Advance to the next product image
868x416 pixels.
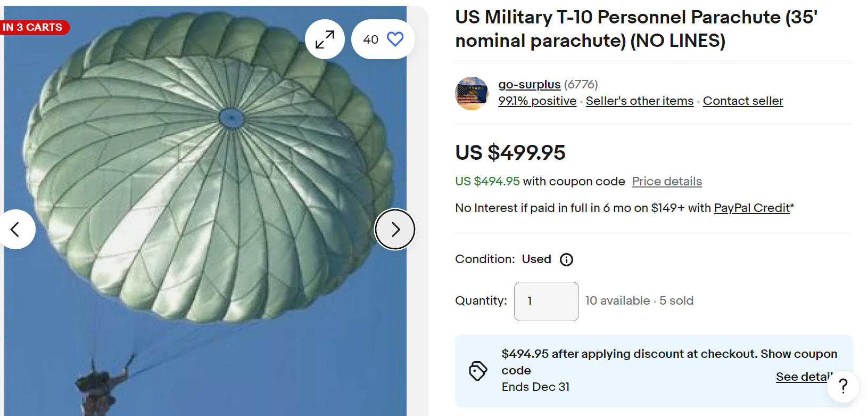[395, 230]
